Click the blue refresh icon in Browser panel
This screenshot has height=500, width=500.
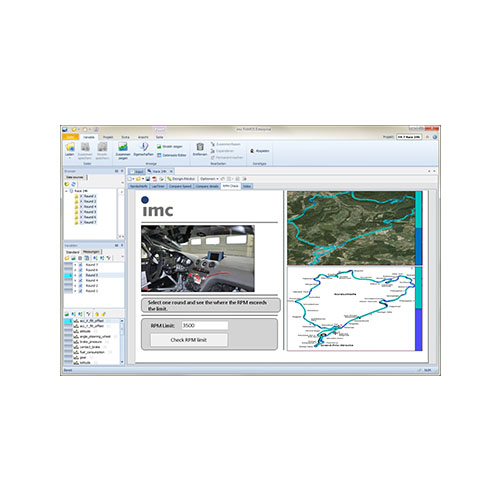click(73, 184)
